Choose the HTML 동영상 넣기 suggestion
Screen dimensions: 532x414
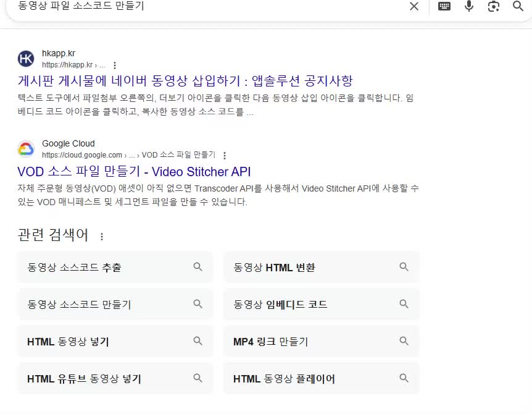pos(115,341)
